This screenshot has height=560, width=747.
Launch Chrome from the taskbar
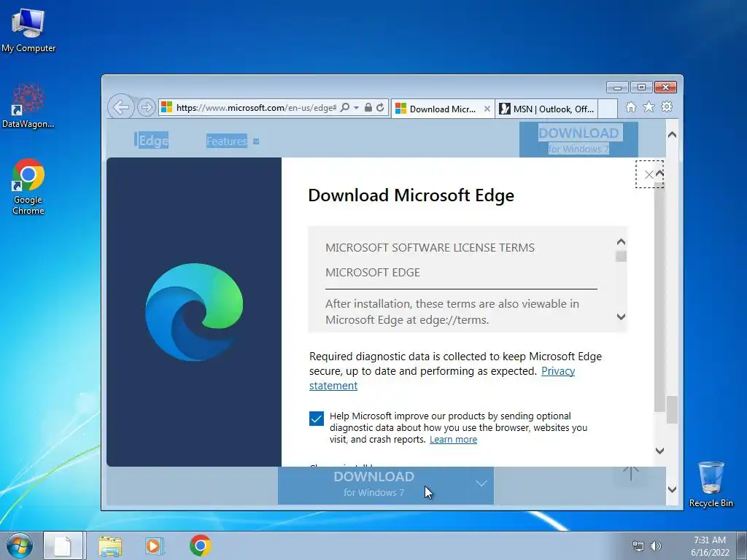point(200,545)
